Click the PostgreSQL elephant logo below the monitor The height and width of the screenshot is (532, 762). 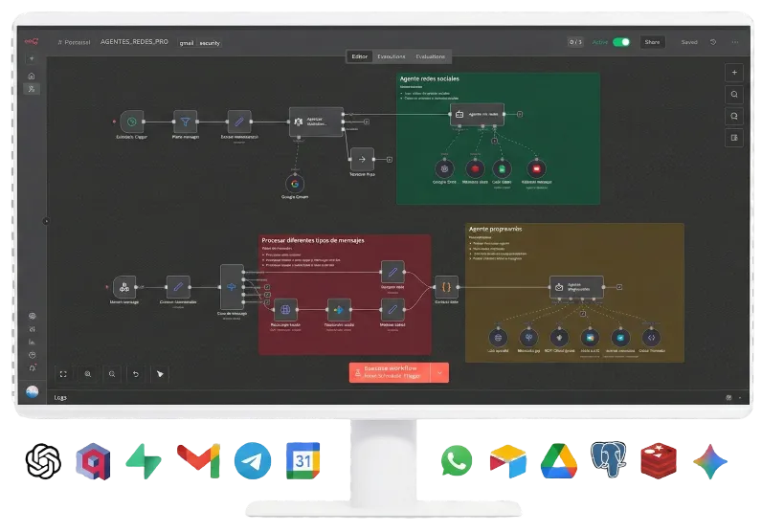[x=609, y=459]
